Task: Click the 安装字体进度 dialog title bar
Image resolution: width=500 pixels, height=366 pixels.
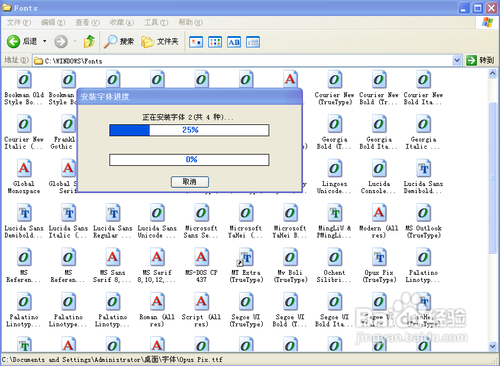Action: pyautogui.click(x=190, y=97)
